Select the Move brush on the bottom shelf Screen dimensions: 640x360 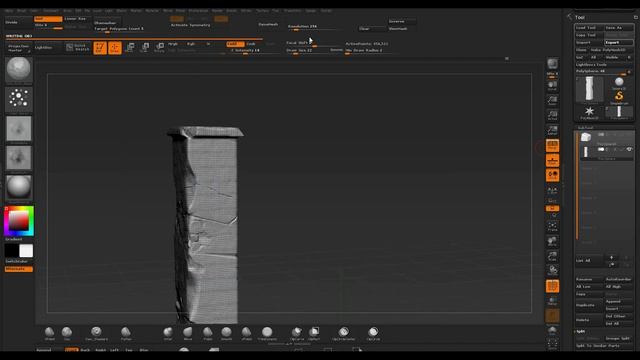(x=187, y=333)
